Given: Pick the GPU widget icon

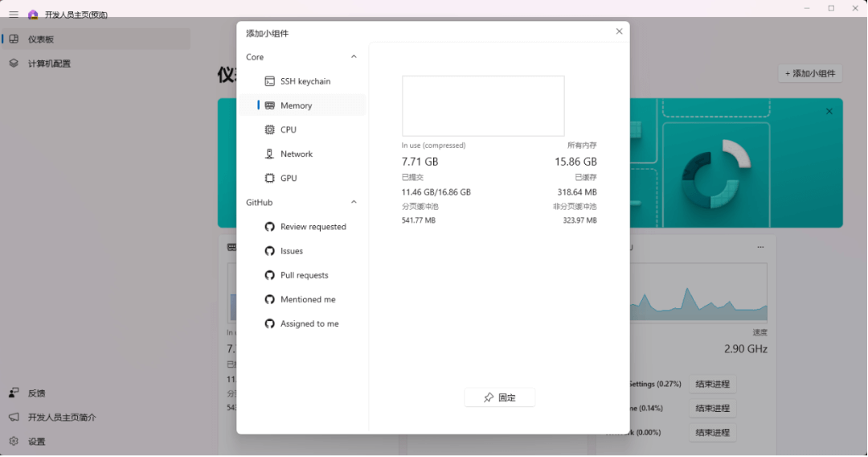Looking at the screenshot, I should tap(270, 178).
